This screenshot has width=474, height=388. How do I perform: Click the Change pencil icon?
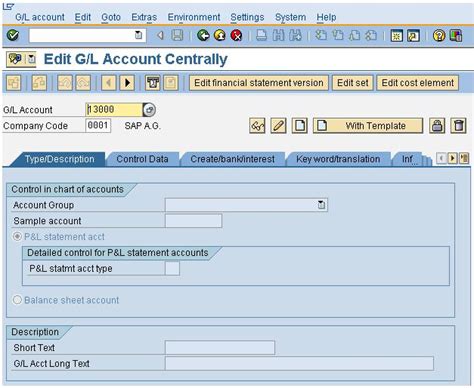coord(278,126)
